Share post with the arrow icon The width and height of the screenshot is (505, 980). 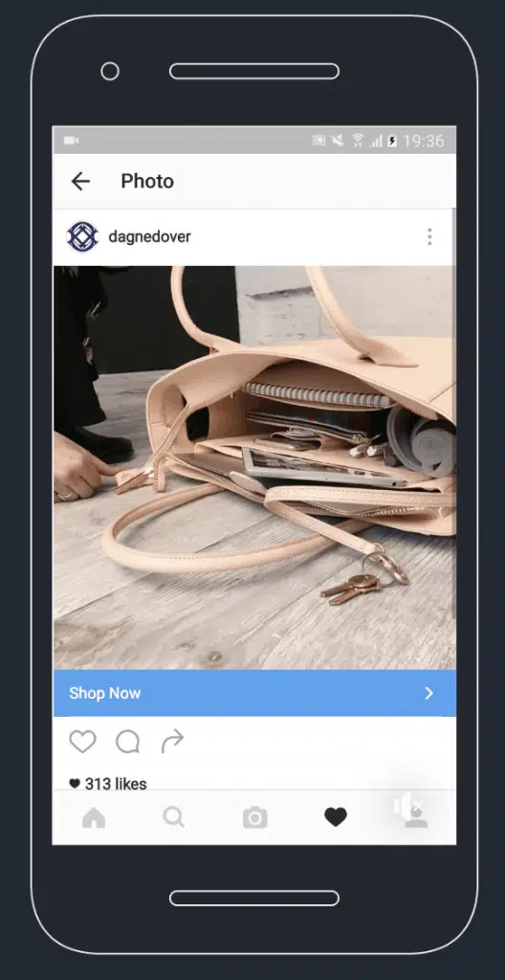pyautogui.click(x=172, y=742)
